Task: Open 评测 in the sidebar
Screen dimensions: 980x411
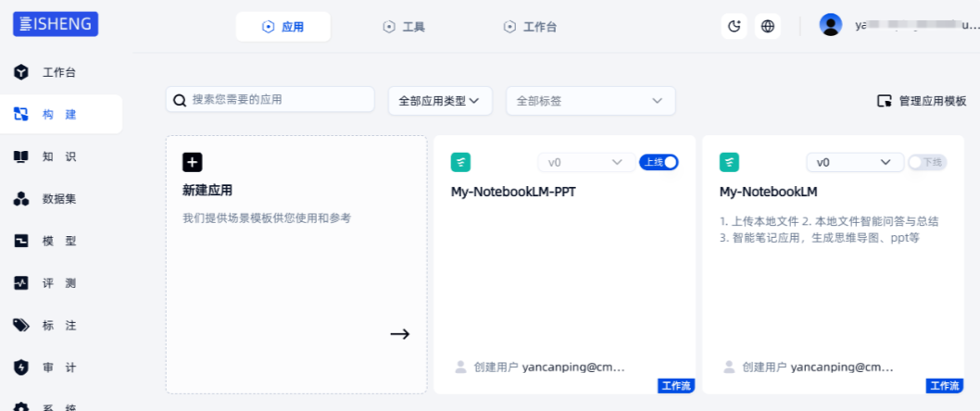Action: click(x=61, y=283)
